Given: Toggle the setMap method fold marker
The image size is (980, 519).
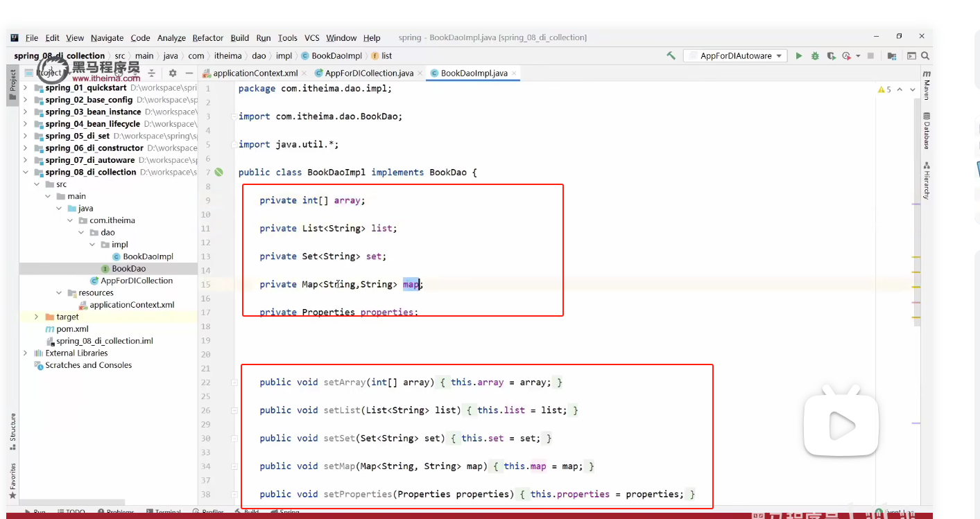Looking at the screenshot, I should (x=234, y=466).
